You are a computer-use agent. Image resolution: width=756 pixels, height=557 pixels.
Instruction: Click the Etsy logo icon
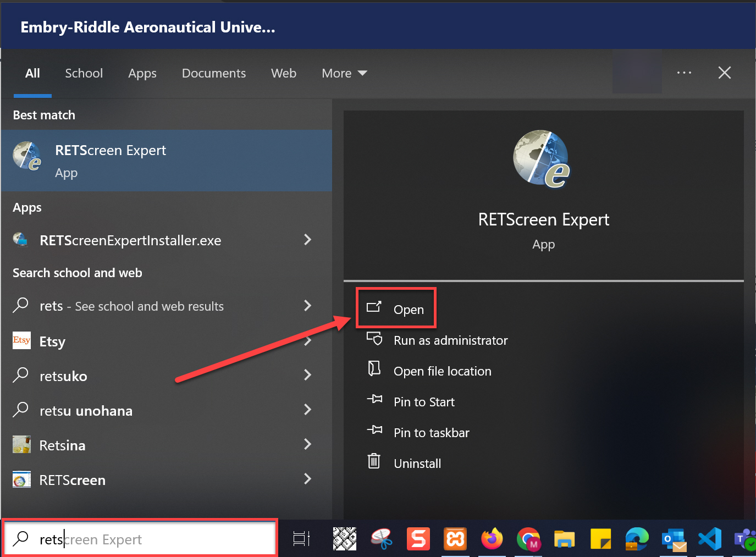pyautogui.click(x=21, y=340)
